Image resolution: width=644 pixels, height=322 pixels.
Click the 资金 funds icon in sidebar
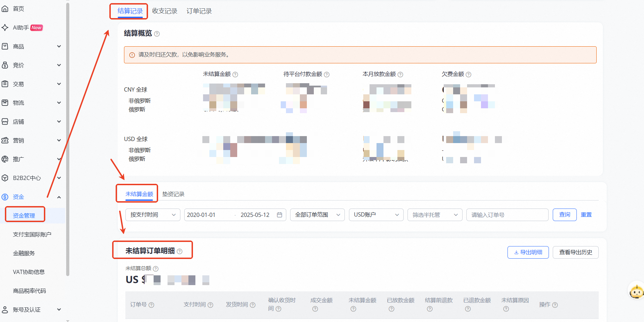(x=5, y=197)
